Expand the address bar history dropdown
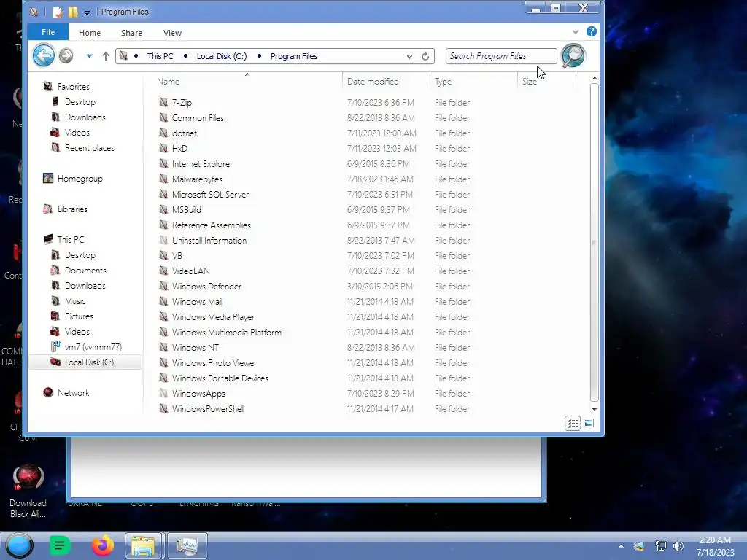This screenshot has width=747, height=560. pos(409,56)
